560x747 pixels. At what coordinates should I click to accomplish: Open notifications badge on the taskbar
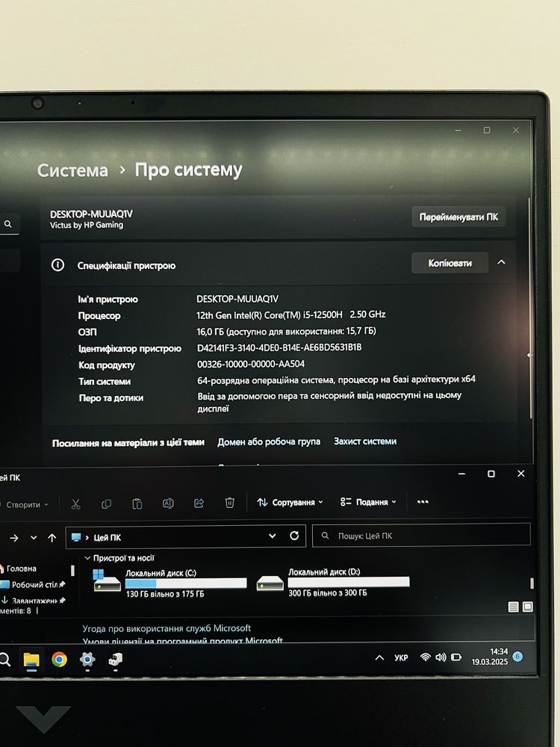(517, 657)
